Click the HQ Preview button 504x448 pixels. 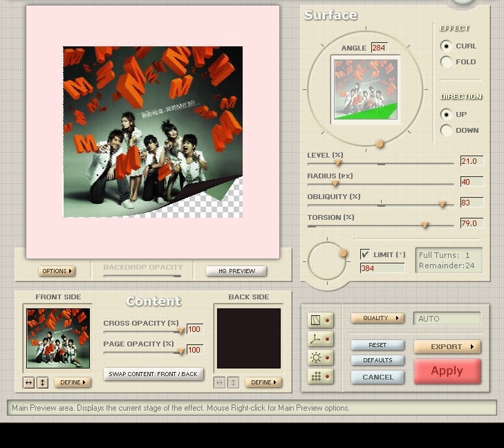tap(236, 271)
